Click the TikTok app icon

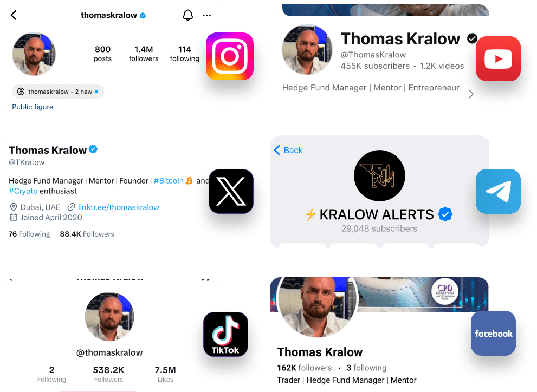click(225, 334)
